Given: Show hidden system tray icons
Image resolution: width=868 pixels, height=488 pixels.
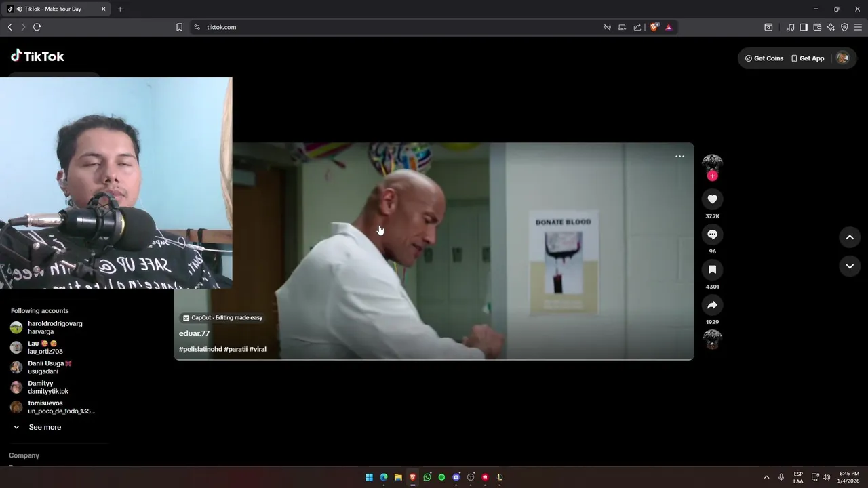Looking at the screenshot, I should [x=767, y=477].
